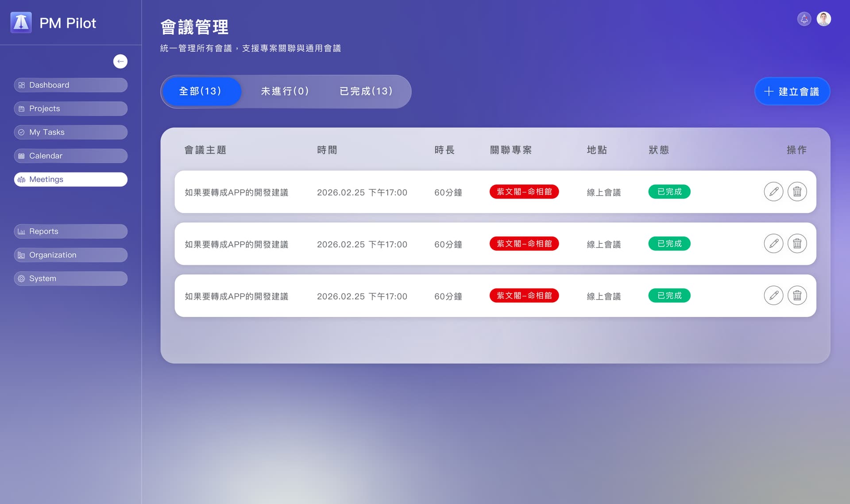Open the user avatar profile
Screen dimensions: 850x504
coord(823,19)
